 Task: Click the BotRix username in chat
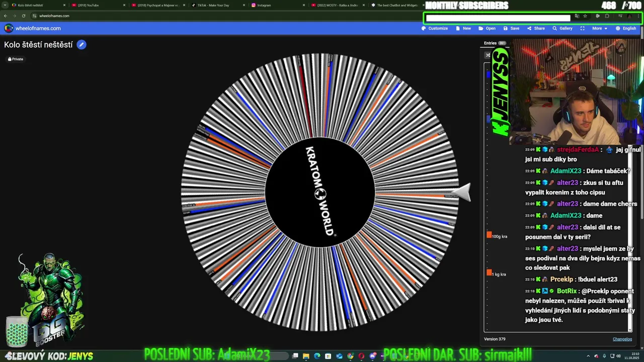pos(567,291)
